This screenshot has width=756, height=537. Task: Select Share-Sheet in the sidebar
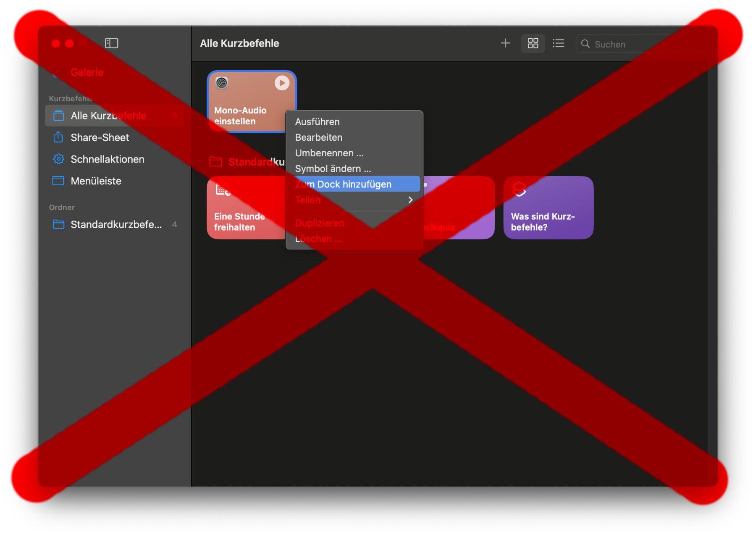[x=100, y=137]
